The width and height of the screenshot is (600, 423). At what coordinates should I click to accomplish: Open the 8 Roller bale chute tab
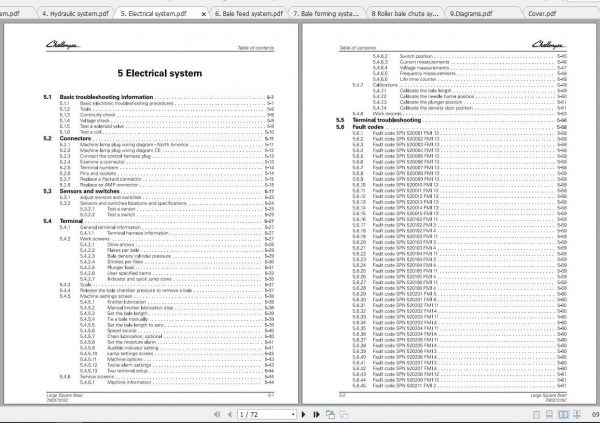point(405,13)
